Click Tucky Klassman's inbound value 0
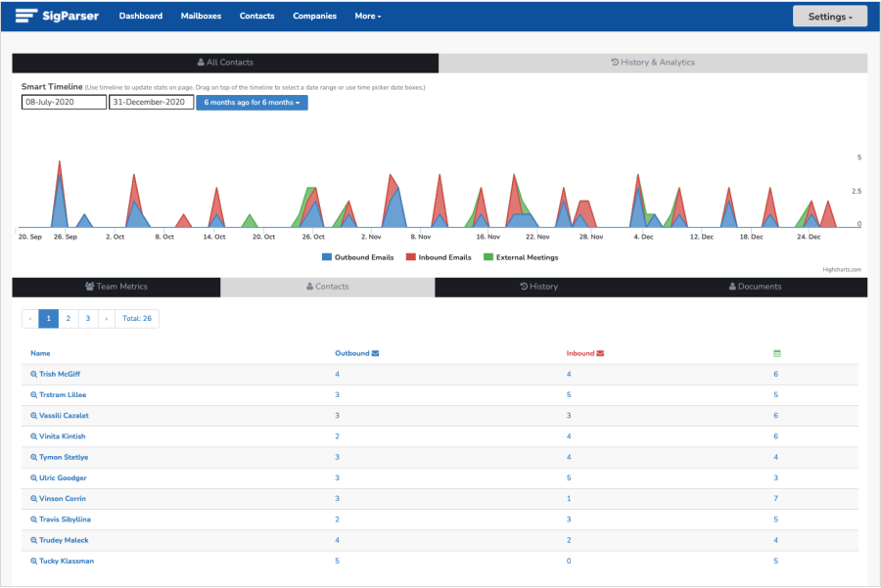Screen dimensions: 881x588 (x=569, y=561)
